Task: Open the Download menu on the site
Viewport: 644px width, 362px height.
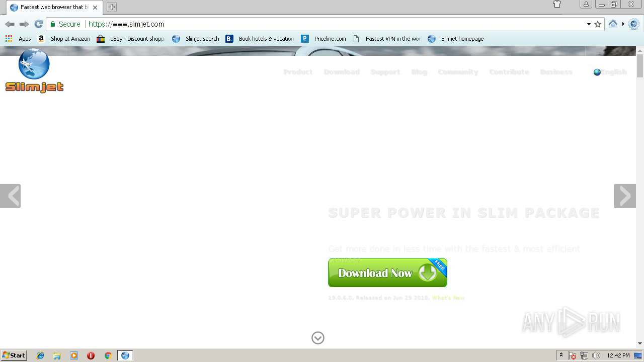Action: pyautogui.click(x=342, y=72)
